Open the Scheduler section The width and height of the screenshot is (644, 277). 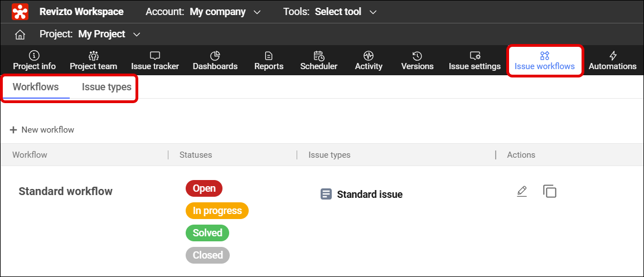point(319,61)
